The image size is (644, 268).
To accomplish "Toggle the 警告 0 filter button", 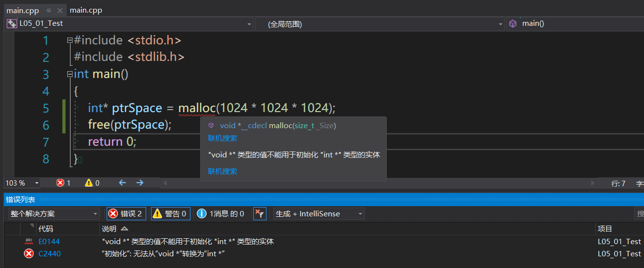I will pyautogui.click(x=170, y=213).
